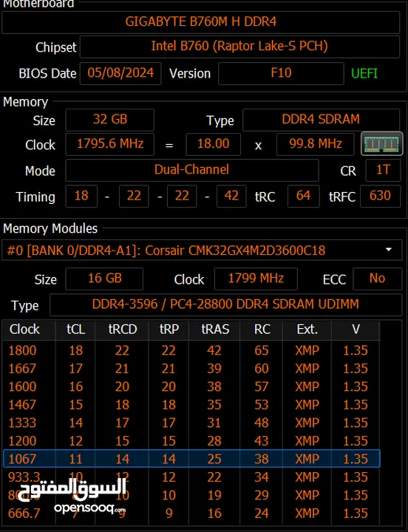408x532 pixels.
Task: Click the ECC value No
Action: click(377, 279)
